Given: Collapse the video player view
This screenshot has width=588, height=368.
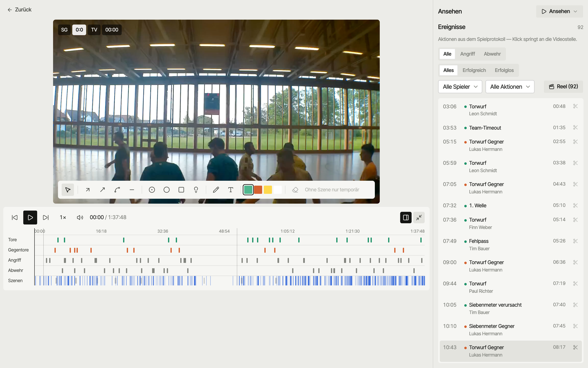Looking at the screenshot, I should (419, 217).
